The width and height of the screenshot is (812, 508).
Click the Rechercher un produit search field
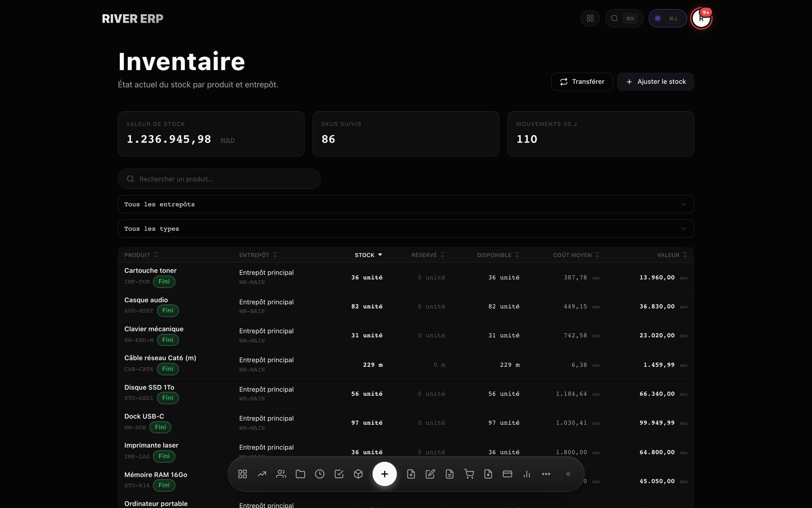point(219,179)
